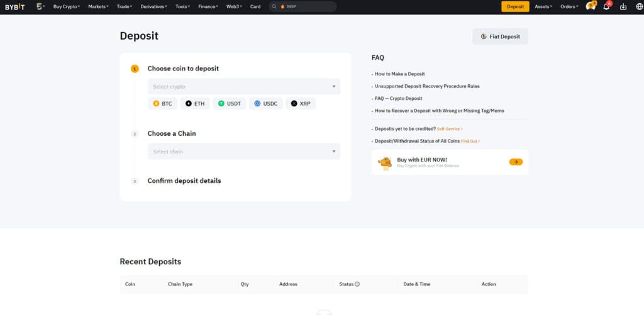Click the Address column header
This screenshot has height=315, width=644.
[x=288, y=284]
